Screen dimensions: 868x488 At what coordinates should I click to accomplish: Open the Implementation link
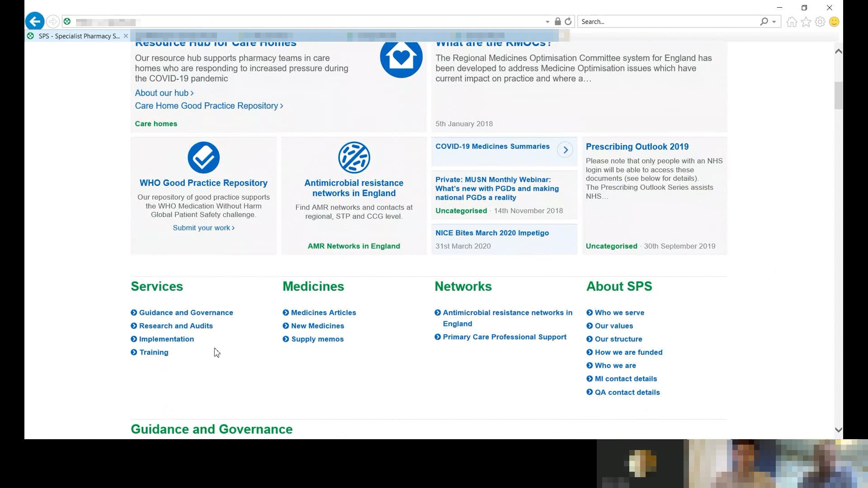(166, 339)
